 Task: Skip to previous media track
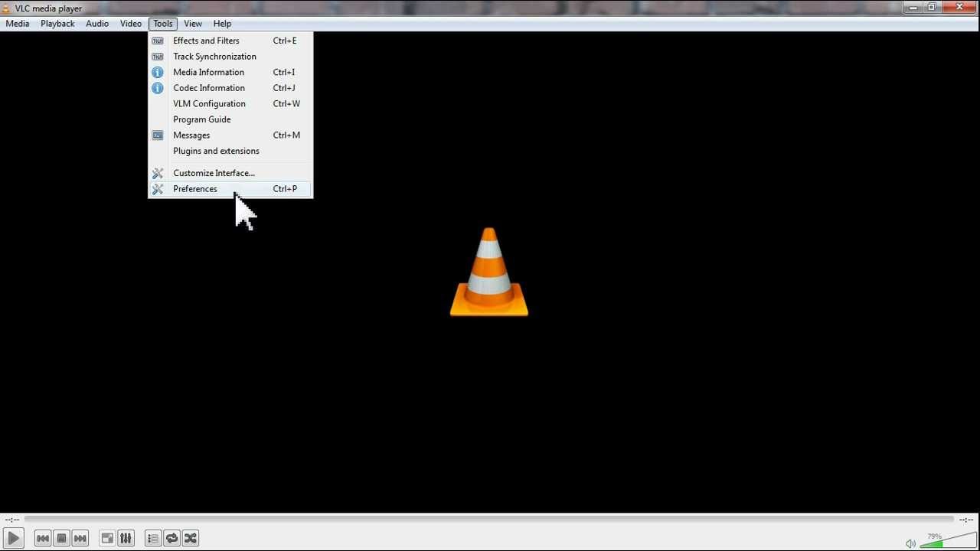coord(43,538)
